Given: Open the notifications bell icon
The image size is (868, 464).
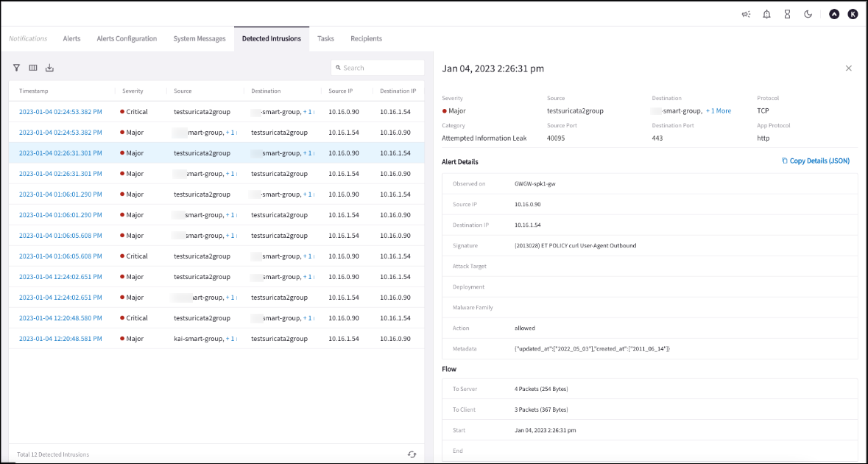Looking at the screenshot, I should click(x=766, y=14).
